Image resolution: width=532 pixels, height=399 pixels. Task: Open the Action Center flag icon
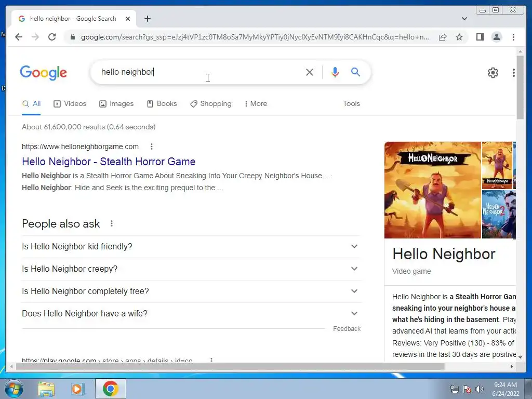pos(467,389)
